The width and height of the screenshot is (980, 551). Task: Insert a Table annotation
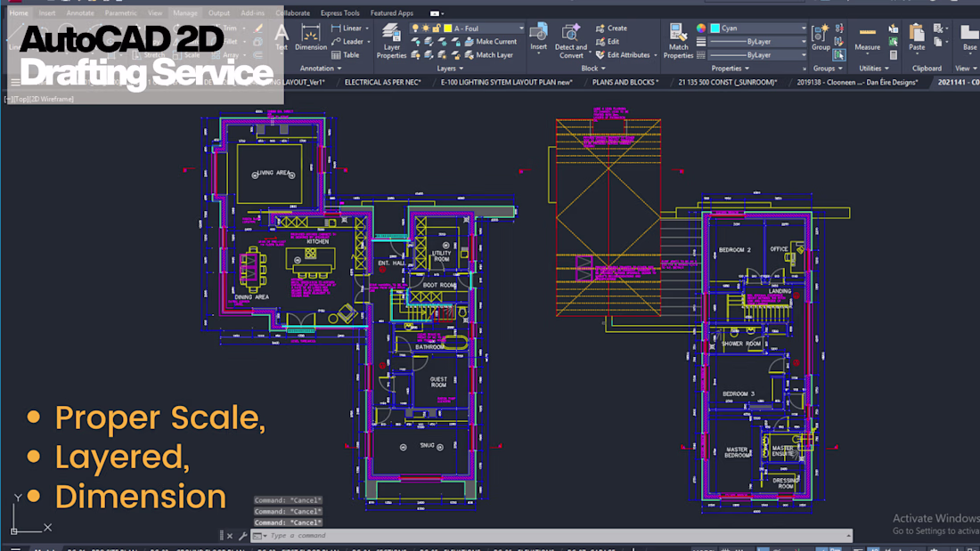[345, 55]
